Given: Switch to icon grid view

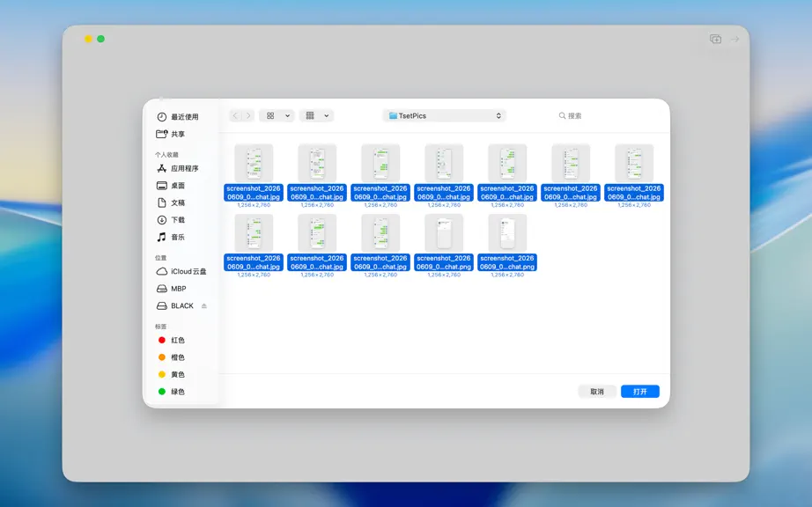Looking at the screenshot, I should tap(270, 116).
